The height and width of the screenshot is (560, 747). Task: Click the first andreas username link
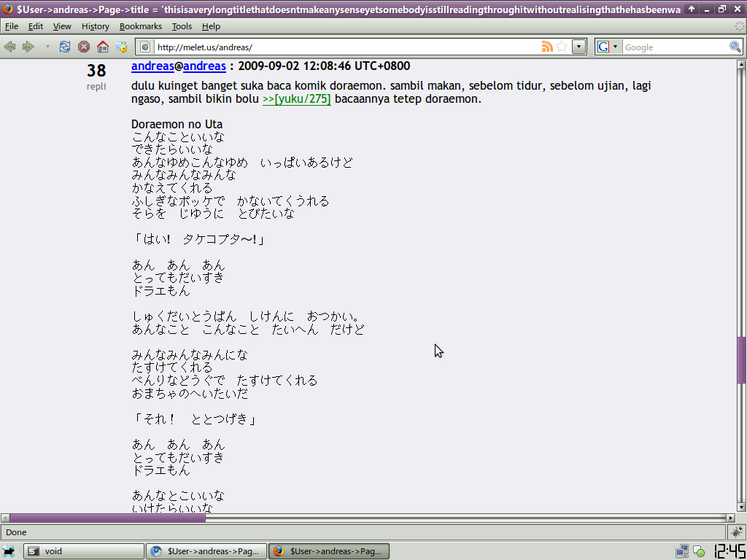click(x=152, y=66)
